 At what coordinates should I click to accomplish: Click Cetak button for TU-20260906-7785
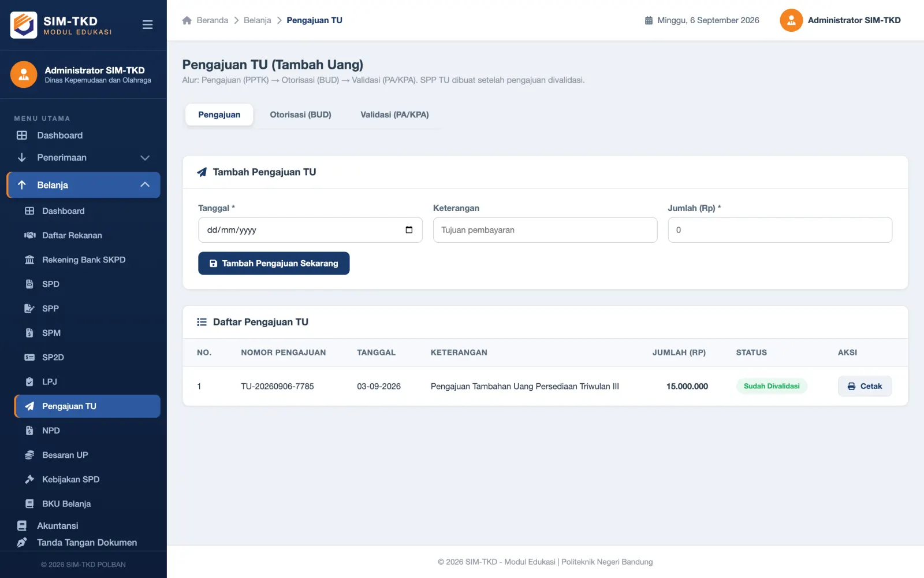pos(865,386)
